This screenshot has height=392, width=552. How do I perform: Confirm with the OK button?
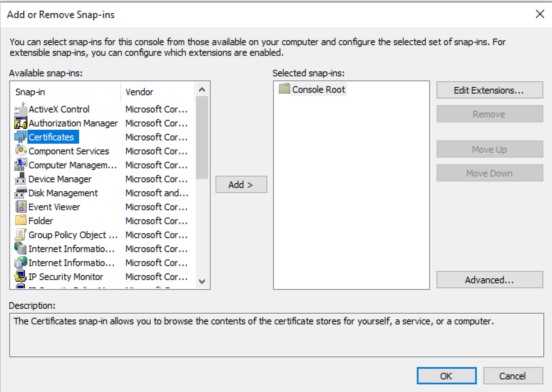click(x=446, y=376)
